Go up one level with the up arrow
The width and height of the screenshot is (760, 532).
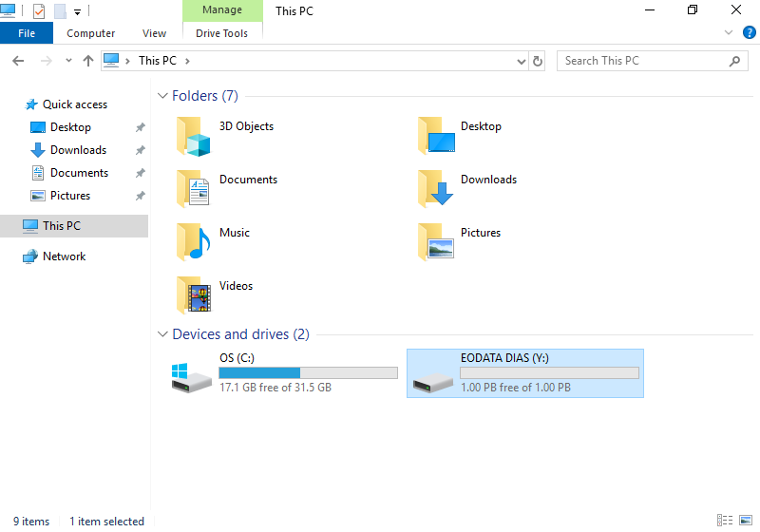87,61
